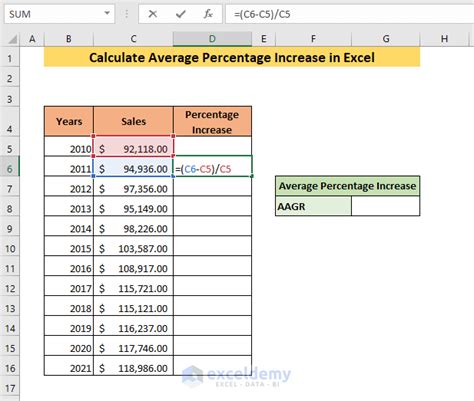Select column H header
This screenshot has width=474, height=401.
tap(444, 39)
